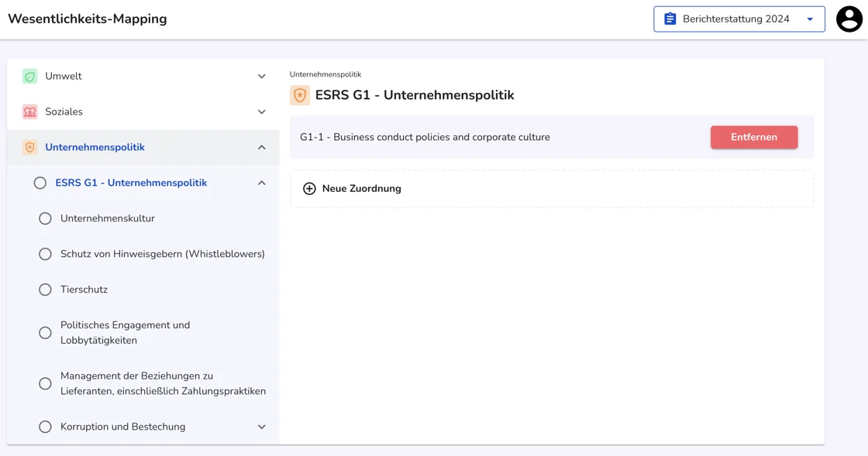Click Neue Zuordnung to add mapping
Screen dimensions: 868x456
click(x=361, y=189)
